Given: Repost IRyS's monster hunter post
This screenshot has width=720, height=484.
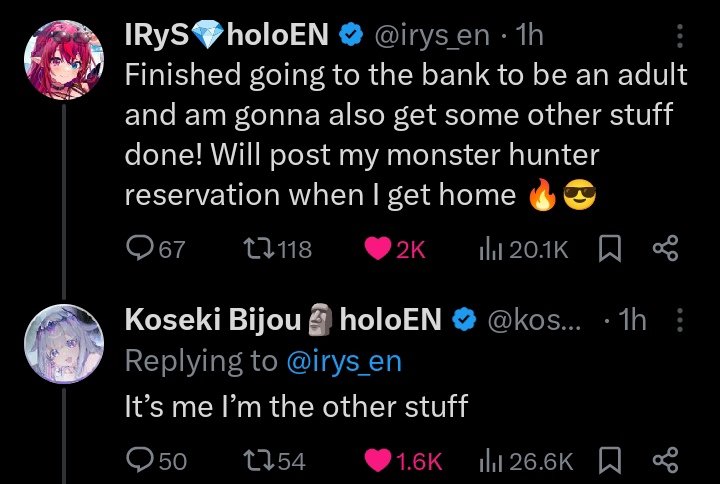Looking at the screenshot, I should (258, 249).
